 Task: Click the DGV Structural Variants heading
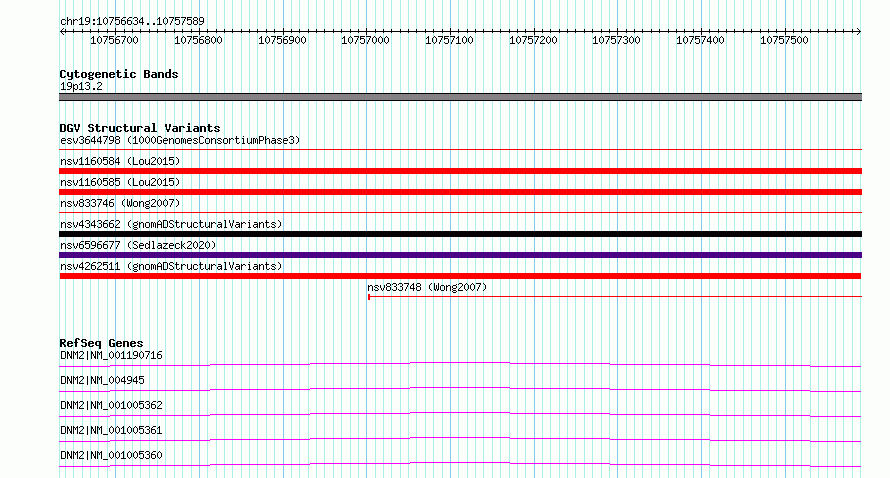click(140, 128)
